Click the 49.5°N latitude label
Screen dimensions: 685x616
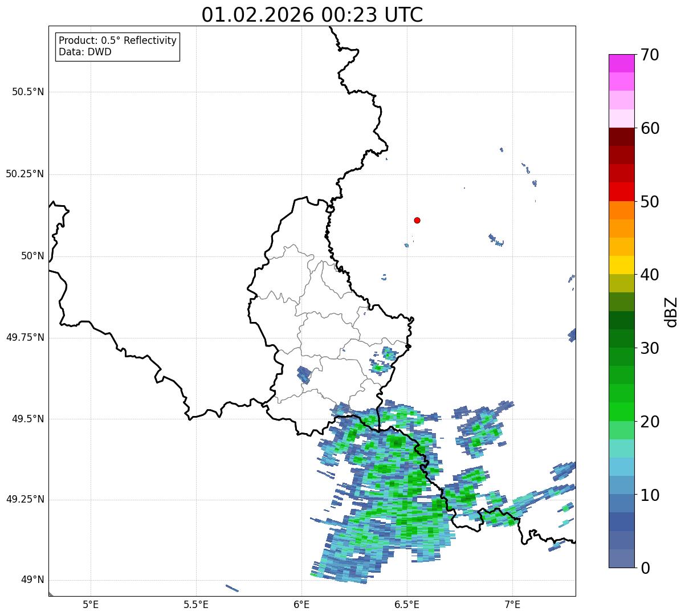(x=28, y=419)
